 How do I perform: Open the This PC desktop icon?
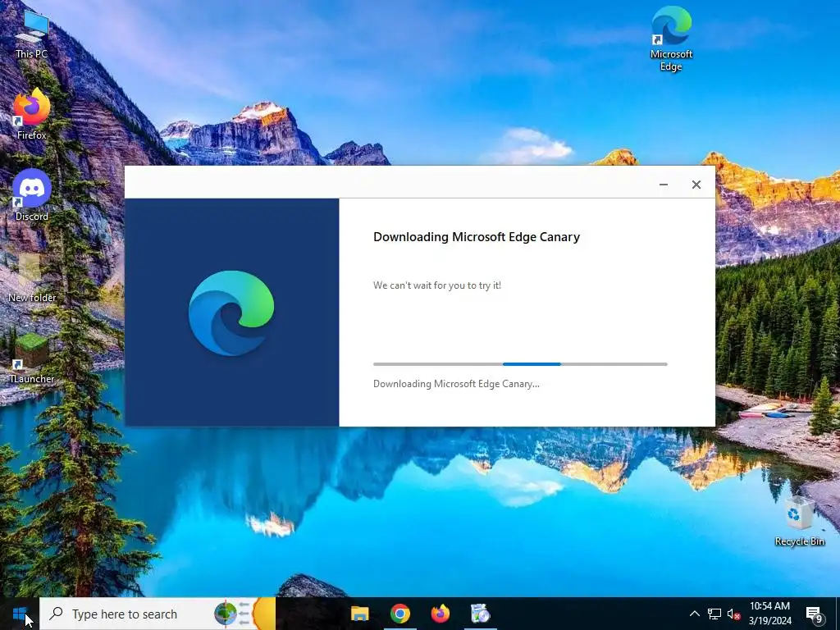(32, 34)
